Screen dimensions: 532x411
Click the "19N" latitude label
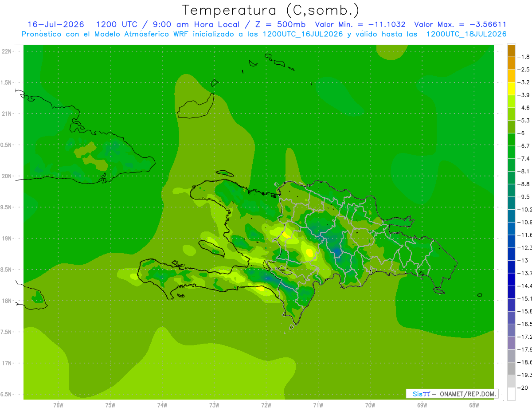click(x=7, y=239)
